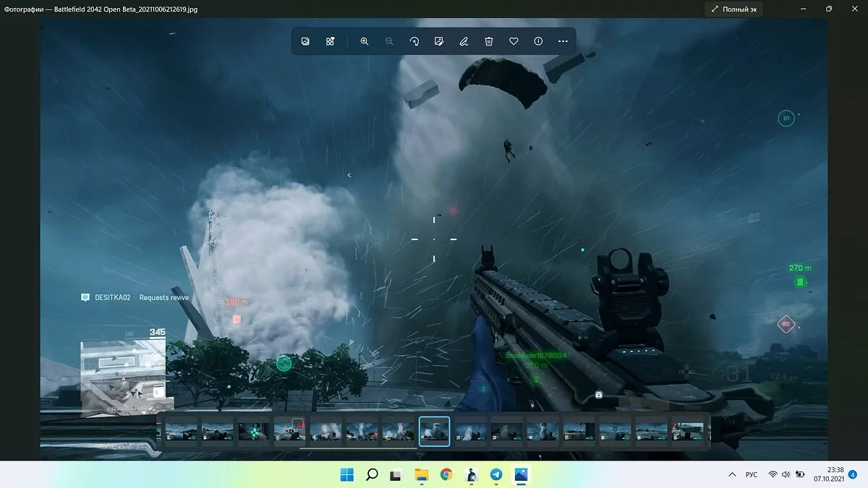868x488 pixels.
Task: Open the РУС language switcher
Action: coord(752,475)
